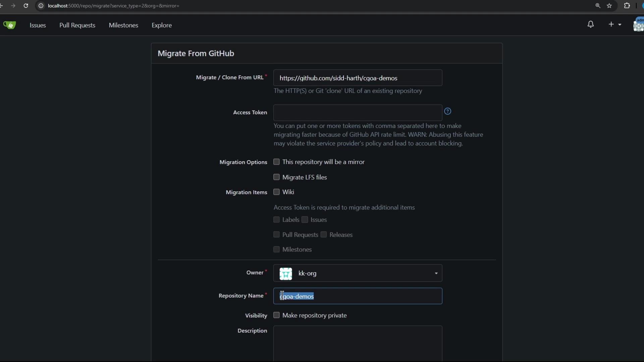This screenshot has width=644, height=362.
Task: Check the Releases migration item
Action: click(324, 235)
